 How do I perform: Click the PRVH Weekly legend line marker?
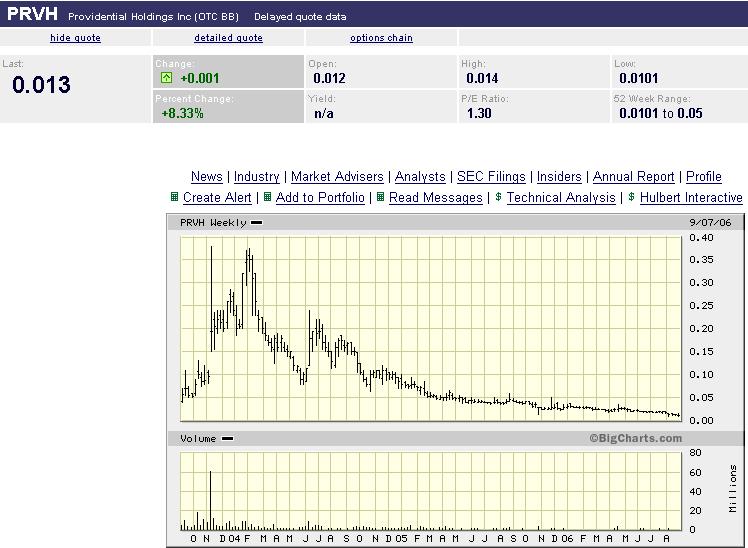pos(257,222)
